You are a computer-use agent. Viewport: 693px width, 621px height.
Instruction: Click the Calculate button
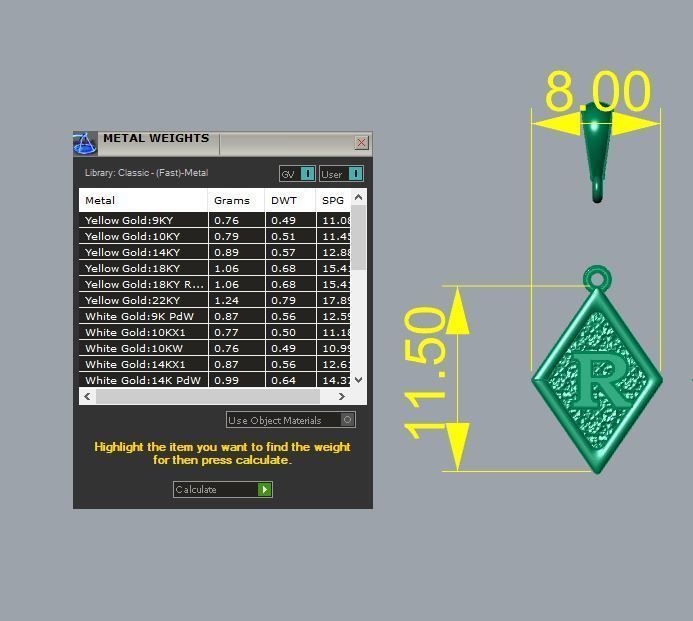pos(223,489)
